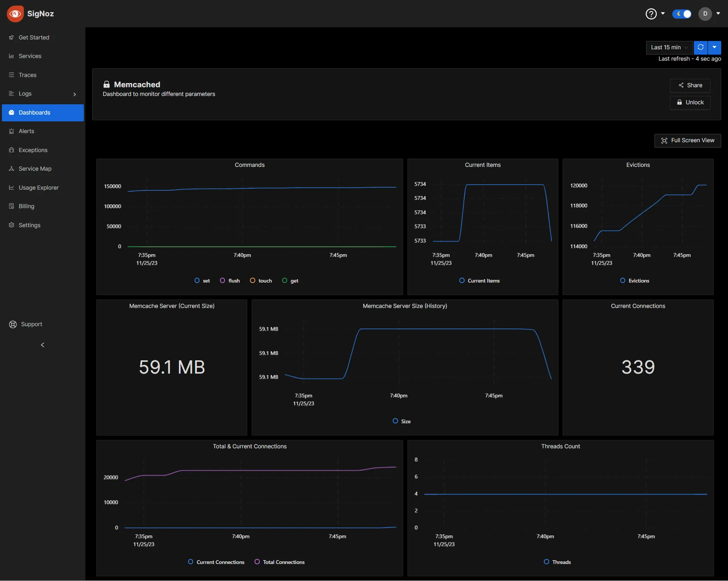This screenshot has width=728, height=581.
Task: Toggle the set series in Commands legend
Action: click(x=202, y=281)
